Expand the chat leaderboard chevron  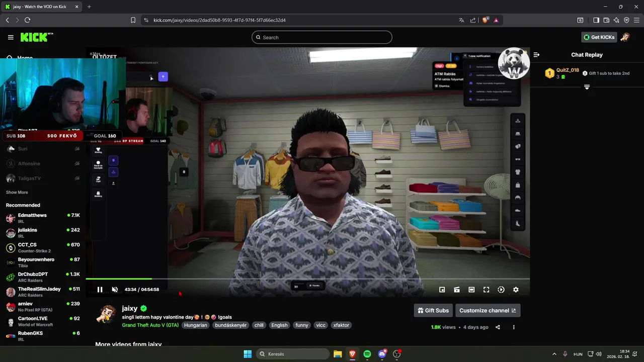587,87
